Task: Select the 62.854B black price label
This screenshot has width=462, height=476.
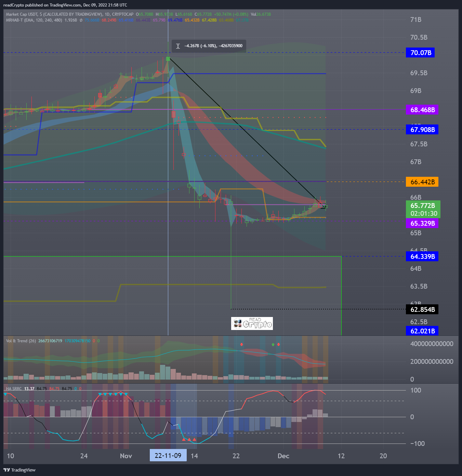Action: [x=422, y=309]
